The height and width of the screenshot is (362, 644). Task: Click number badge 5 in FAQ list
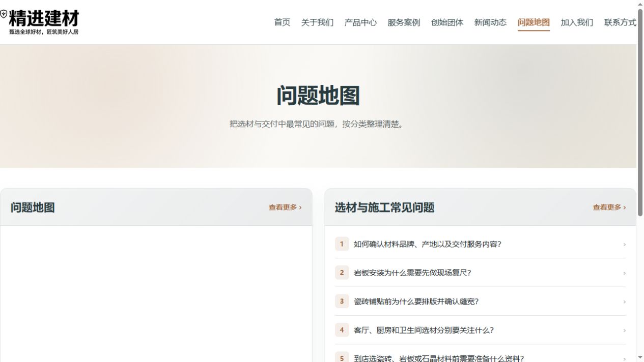pyautogui.click(x=342, y=358)
